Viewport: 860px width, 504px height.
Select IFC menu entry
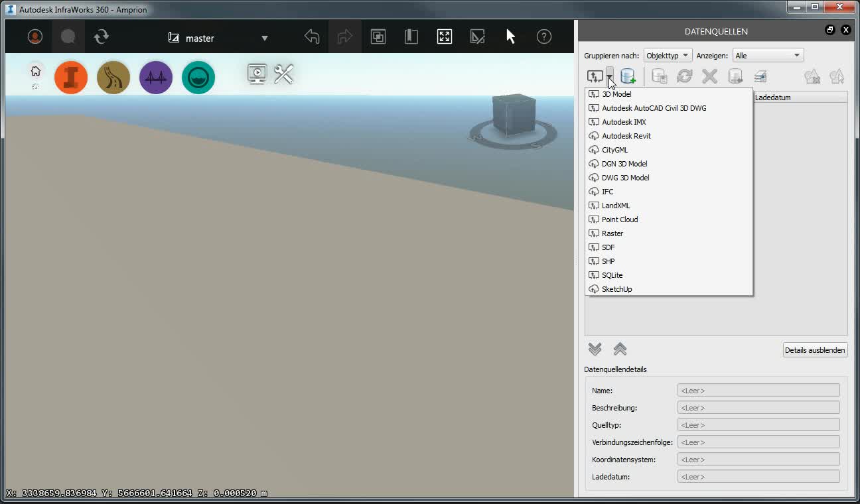click(x=669, y=192)
